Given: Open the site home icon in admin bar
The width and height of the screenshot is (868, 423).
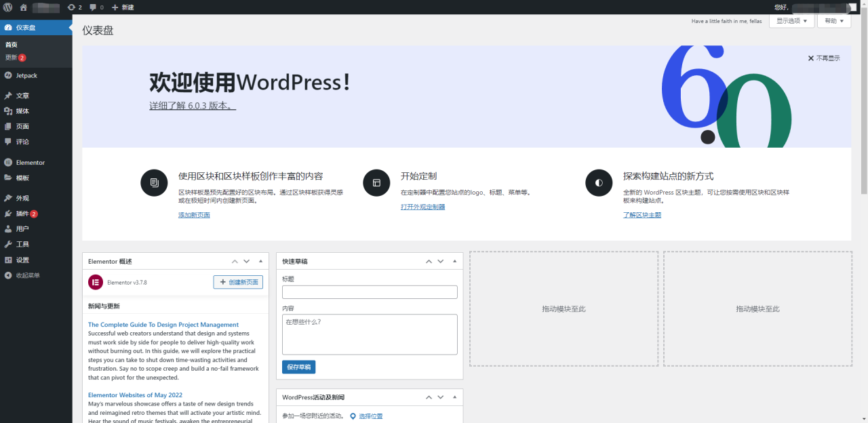Looking at the screenshot, I should pyautogui.click(x=24, y=7).
